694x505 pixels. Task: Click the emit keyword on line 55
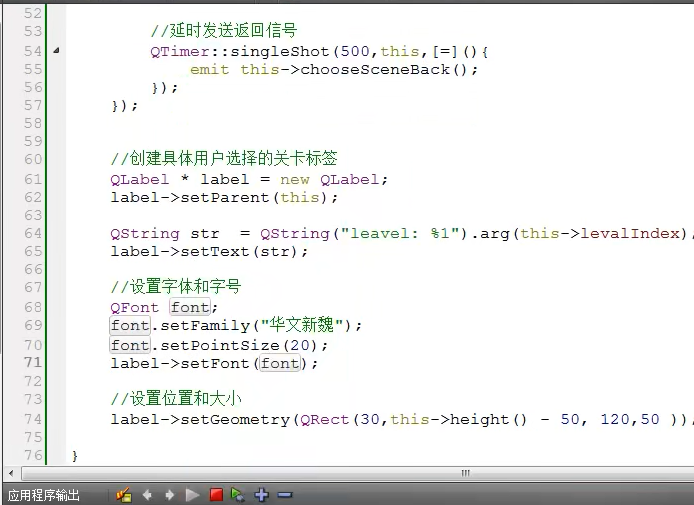pyautogui.click(x=210, y=69)
